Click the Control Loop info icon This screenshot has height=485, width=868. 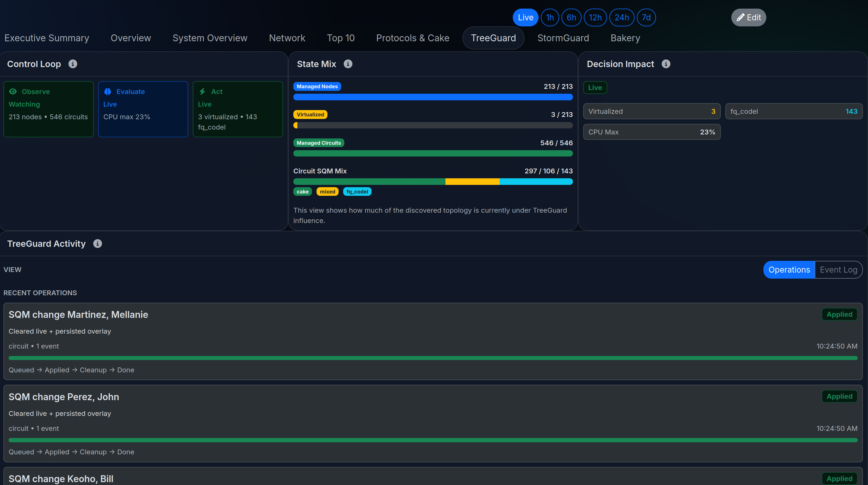point(73,64)
